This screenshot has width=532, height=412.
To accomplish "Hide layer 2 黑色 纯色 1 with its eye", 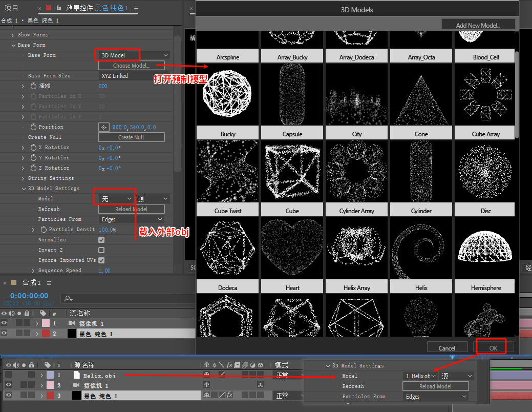I will tap(4, 333).
